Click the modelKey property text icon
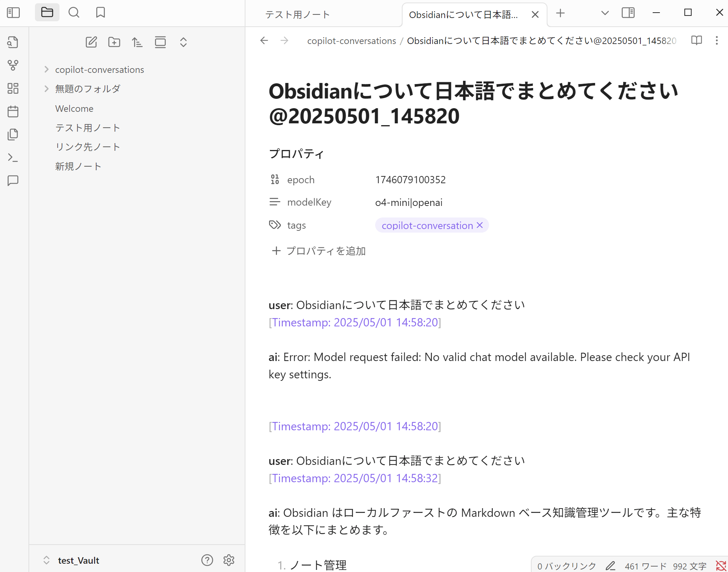Image resolution: width=728 pixels, height=572 pixels. tap(275, 202)
